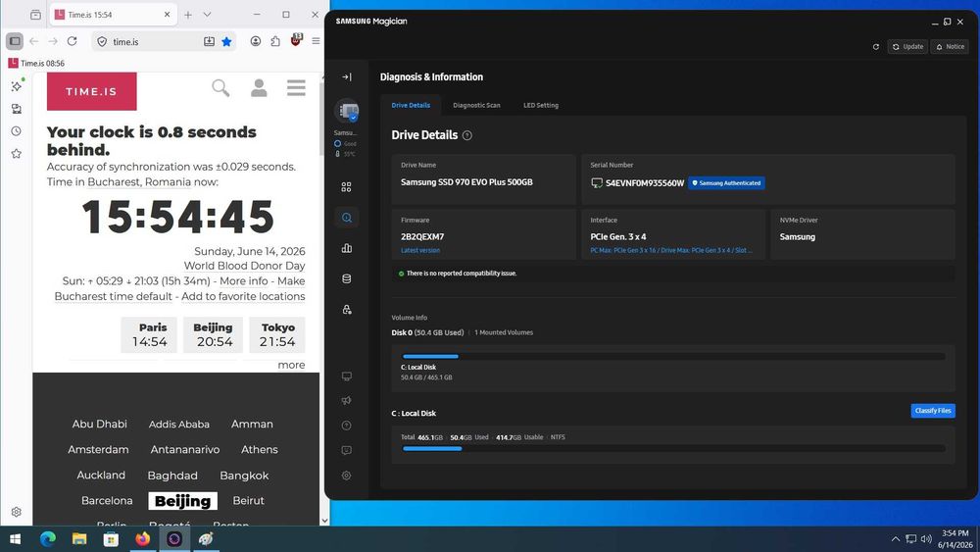Open the dashboard grid icon in Magician
Image resolution: width=980 pixels, height=552 pixels.
(x=346, y=187)
